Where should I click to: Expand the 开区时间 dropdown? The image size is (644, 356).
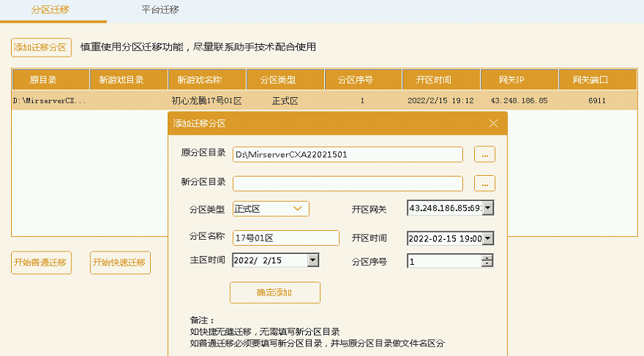487,238
